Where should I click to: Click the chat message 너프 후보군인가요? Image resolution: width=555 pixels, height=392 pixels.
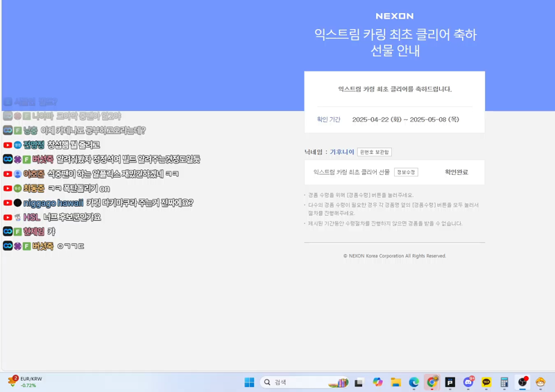point(72,217)
